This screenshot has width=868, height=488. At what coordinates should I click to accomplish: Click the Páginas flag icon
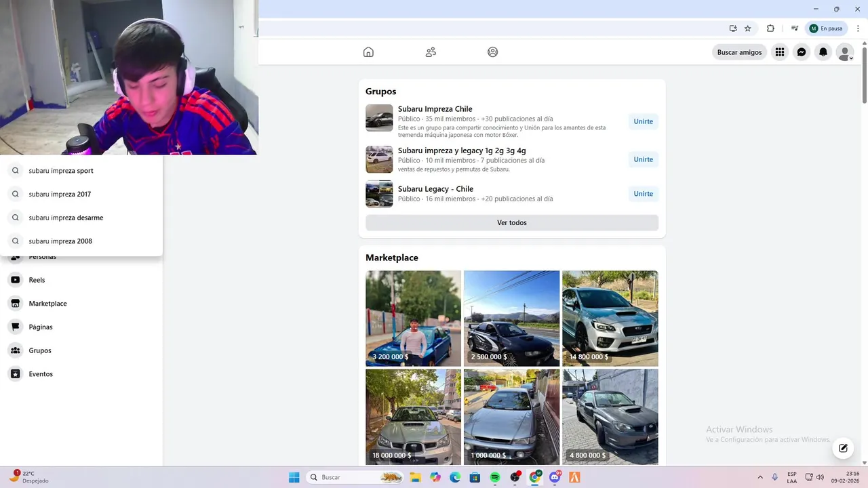[16, 327]
